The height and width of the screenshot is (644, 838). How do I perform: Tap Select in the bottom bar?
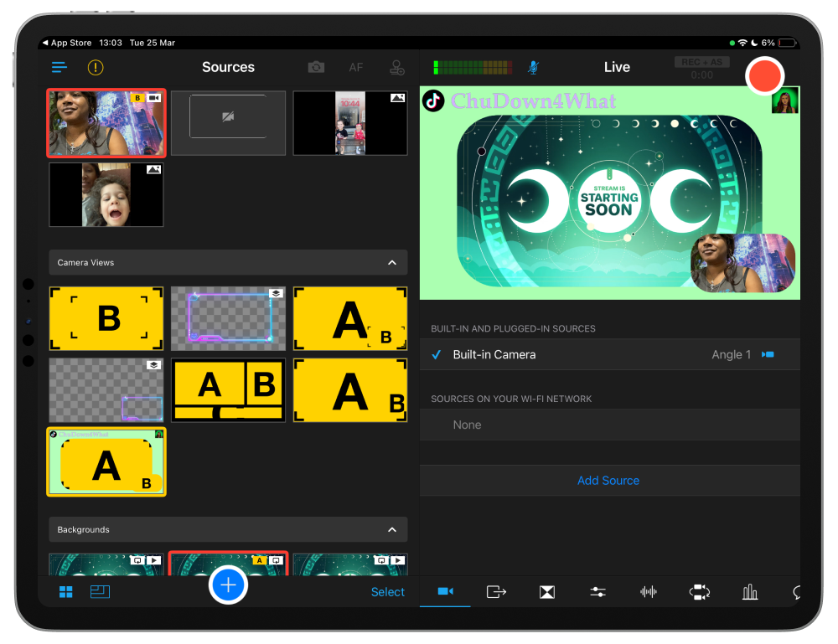[x=387, y=591]
